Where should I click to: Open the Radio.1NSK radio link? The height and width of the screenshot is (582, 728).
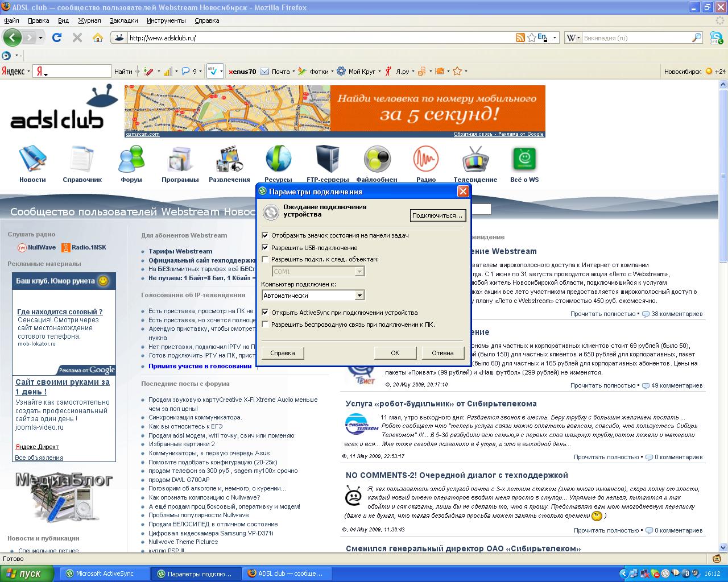click(x=84, y=247)
